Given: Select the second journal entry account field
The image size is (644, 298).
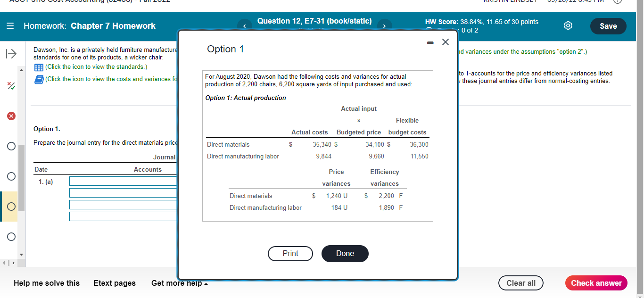Looking at the screenshot, I should (x=124, y=193).
